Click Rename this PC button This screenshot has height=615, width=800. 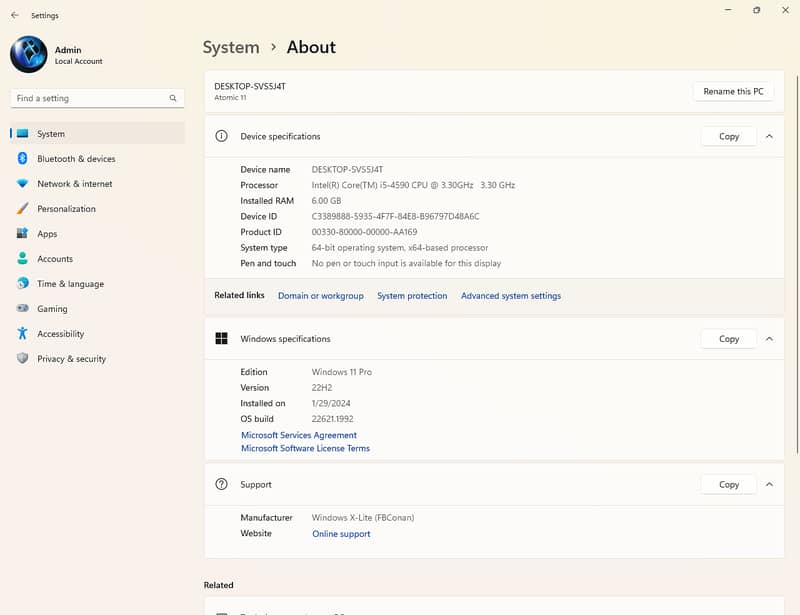coord(733,91)
